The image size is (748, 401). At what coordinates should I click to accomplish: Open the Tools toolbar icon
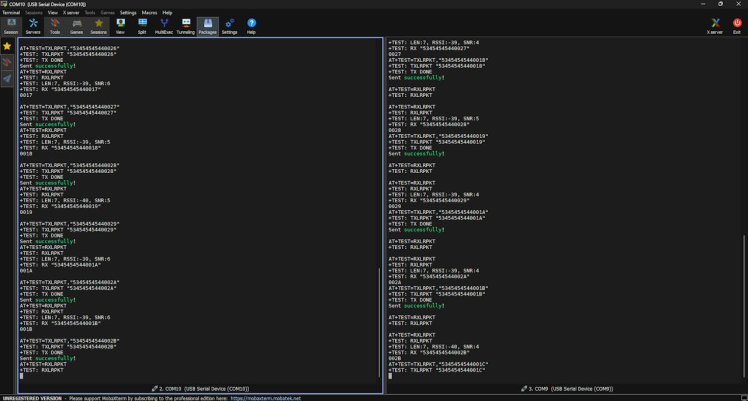point(55,25)
